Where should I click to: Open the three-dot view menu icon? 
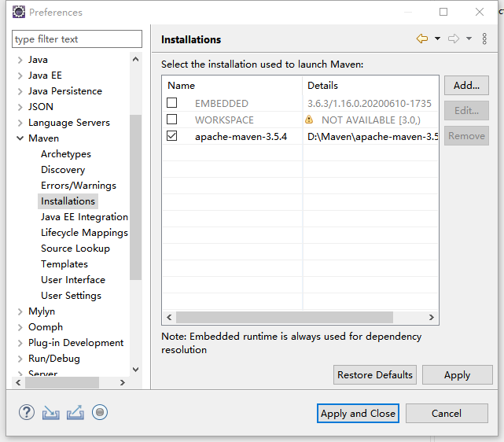pyautogui.click(x=484, y=39)
